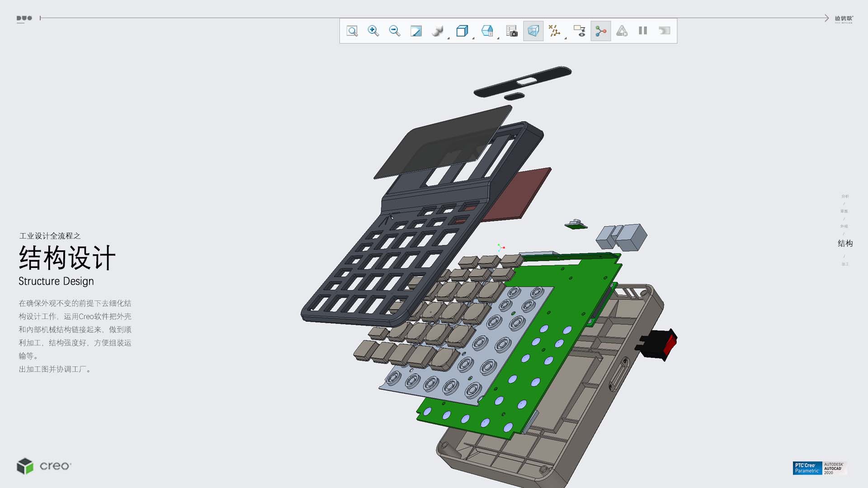Select the Display Style cube icon
This screenshot has width=868, height=488.
462,31
